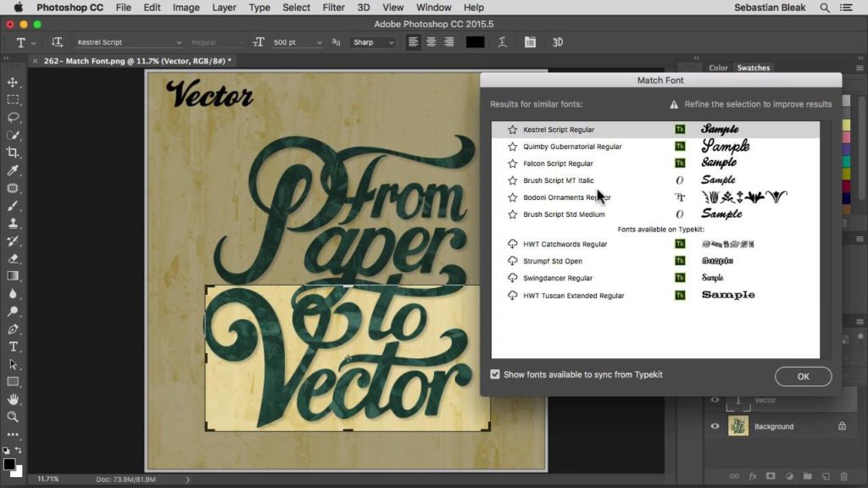Viewport: 868px width, 488px height.
Task: Click OK in the Match Font dialog
Action: coord(802,376)
